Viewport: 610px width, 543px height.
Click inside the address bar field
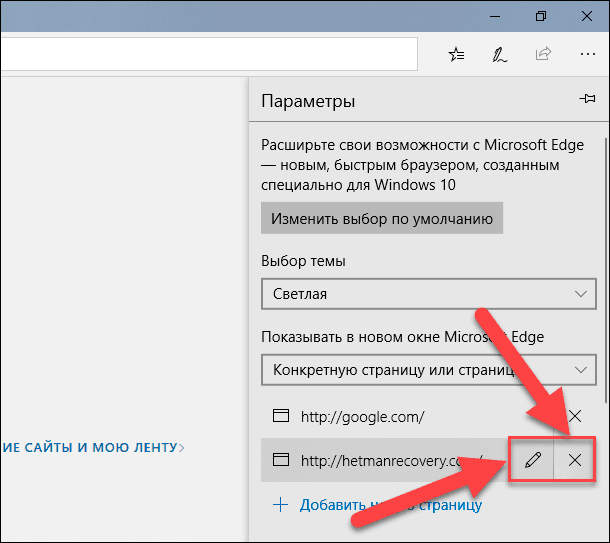(209, 54)
